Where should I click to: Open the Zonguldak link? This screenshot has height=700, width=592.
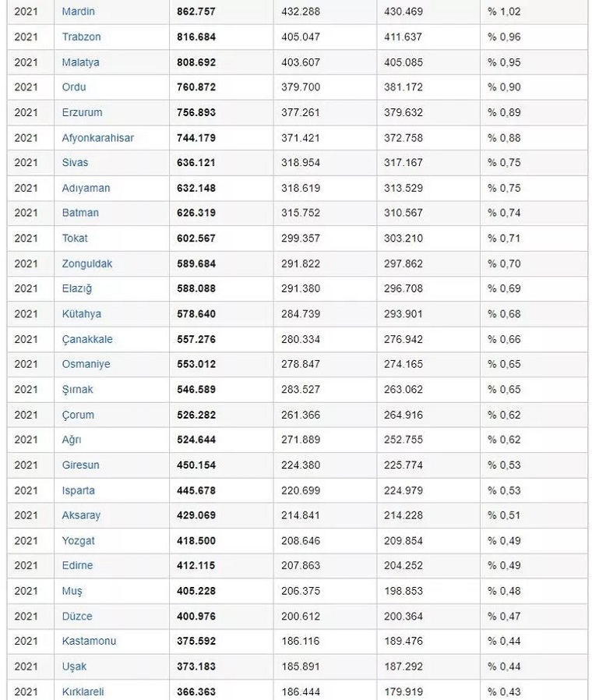86,263
